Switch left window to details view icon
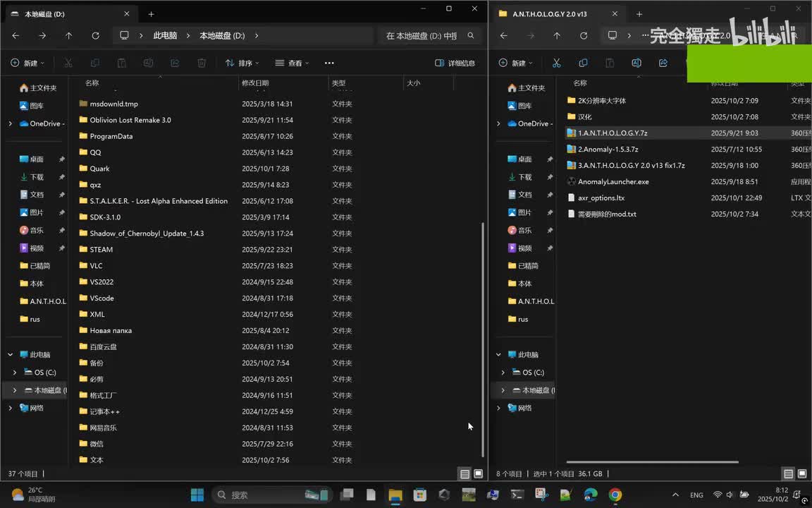 coord(465,474)
